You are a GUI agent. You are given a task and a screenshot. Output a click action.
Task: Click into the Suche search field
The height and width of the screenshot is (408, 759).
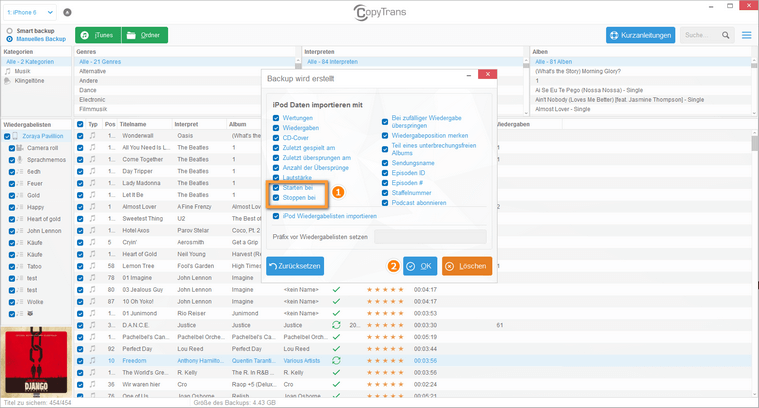tap(700, 35)
